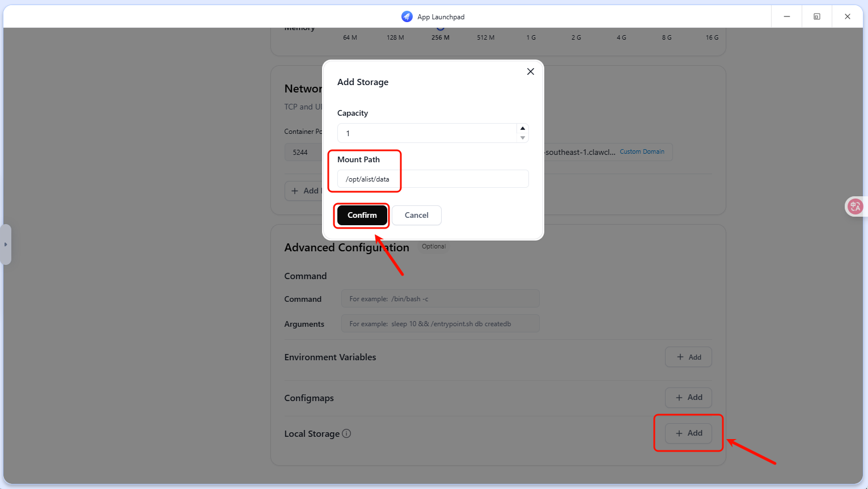868x489 pixels.
Task: Confirm the new storage settings
Action: [362, 216]
